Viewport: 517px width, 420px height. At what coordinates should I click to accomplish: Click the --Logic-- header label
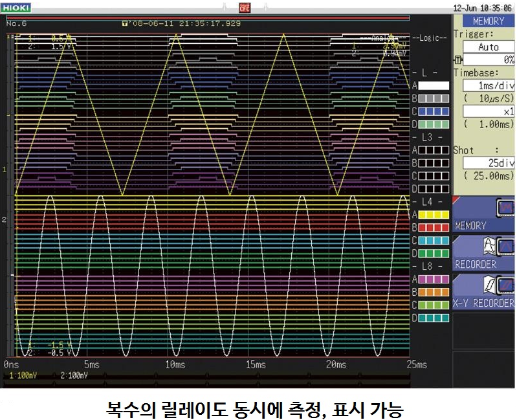430,38
